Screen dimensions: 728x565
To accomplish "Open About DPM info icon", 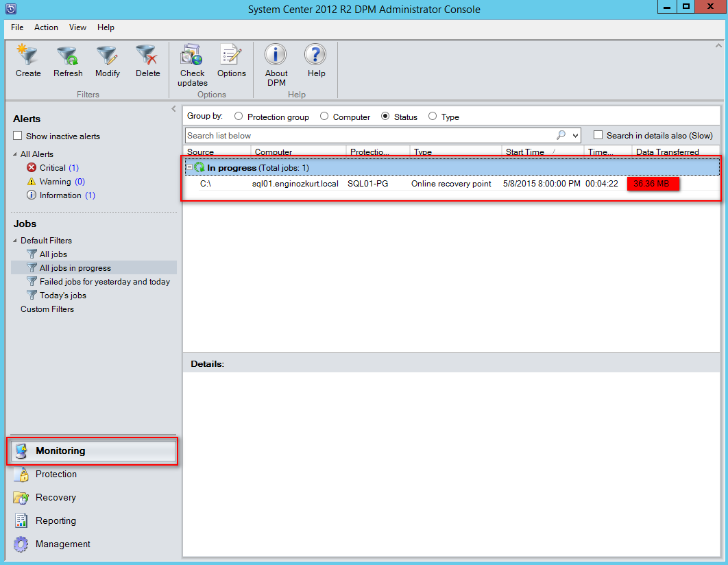I will [x=276, y=55].
